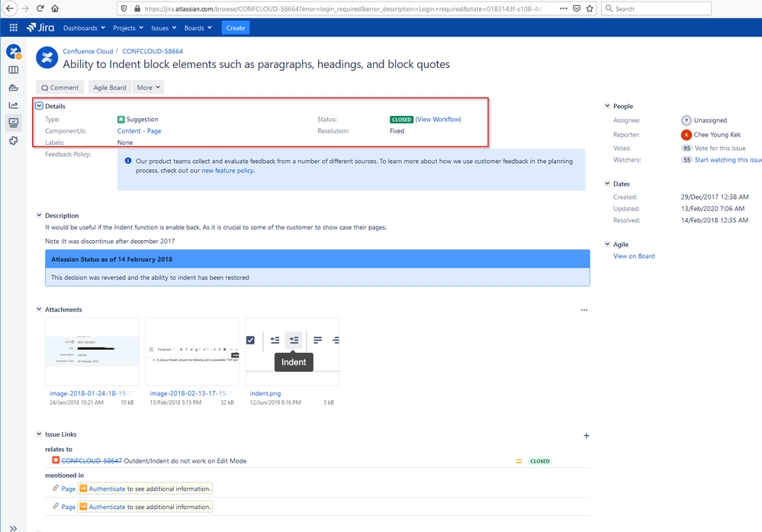This screenshot has height=532, width=762.
Task: Open the linked issue CONFCLOUD-58647
Action: click(x=92, y=461)
